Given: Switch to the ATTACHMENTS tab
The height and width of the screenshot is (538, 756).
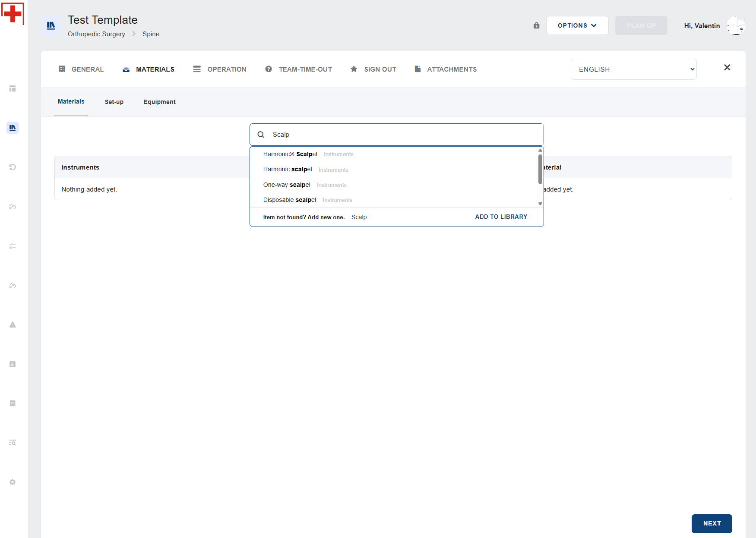Looking at the screenshot, I should click(445, 69).
